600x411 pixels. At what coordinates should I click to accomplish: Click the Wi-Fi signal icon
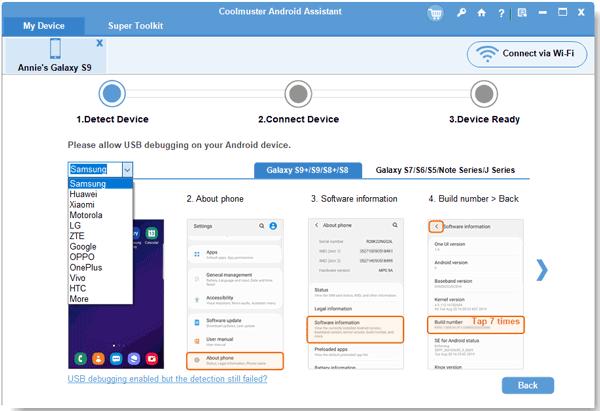click(487, 54)
